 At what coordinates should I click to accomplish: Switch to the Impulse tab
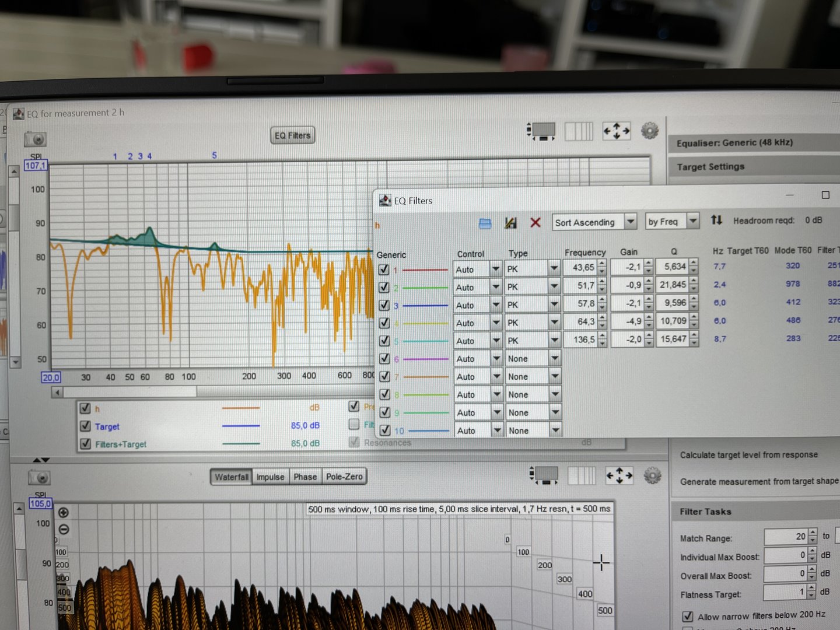(x=270, y=477)
